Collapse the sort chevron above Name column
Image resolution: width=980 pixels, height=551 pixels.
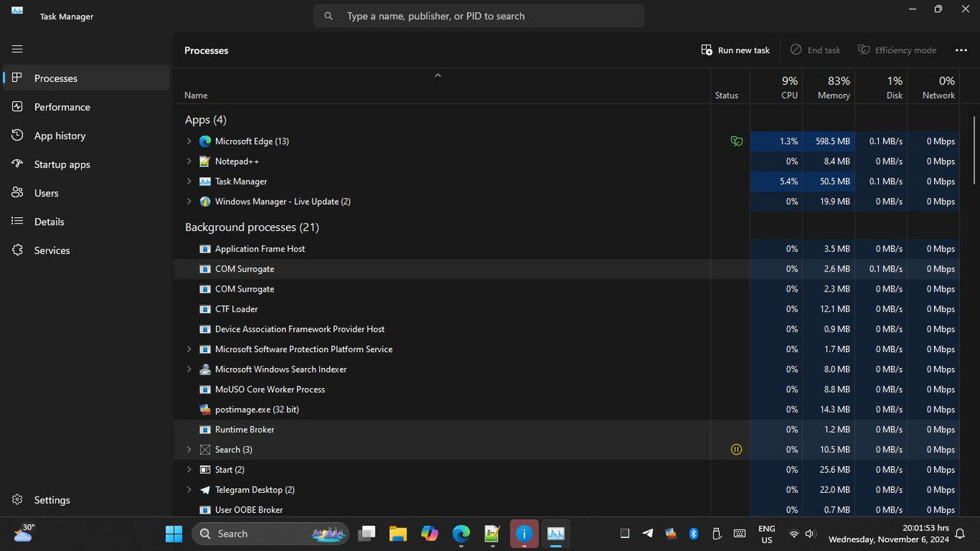tap(438, 75)
